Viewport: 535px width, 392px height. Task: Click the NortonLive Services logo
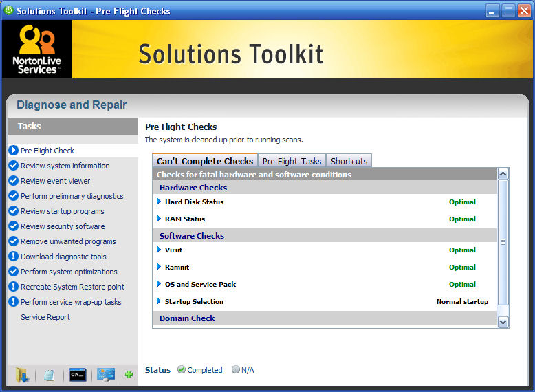tap(37, 49)
